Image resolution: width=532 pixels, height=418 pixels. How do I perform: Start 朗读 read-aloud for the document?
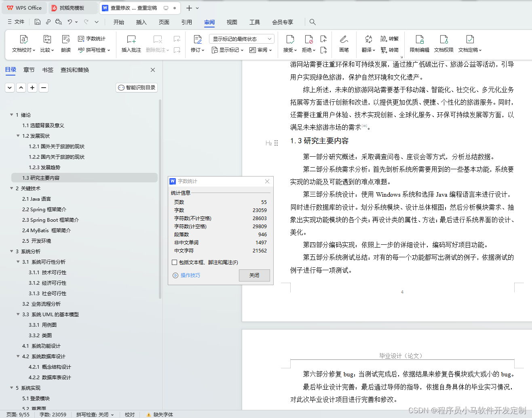tap(65, 44)
